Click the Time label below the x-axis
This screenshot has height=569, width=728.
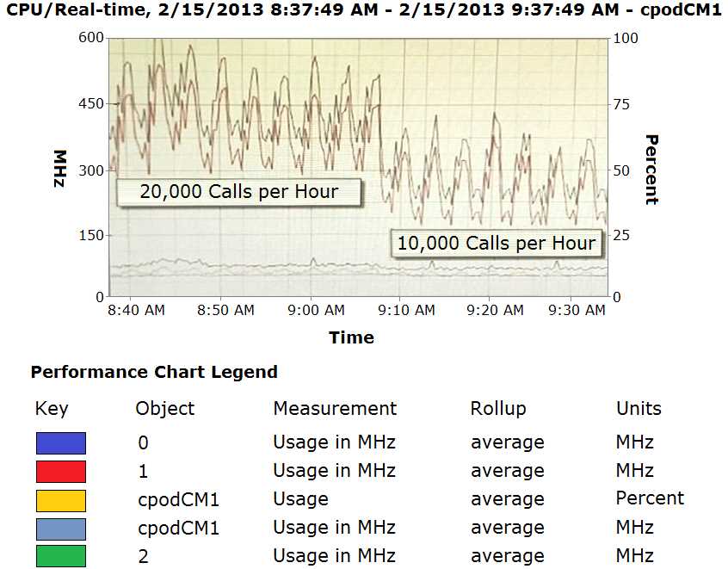click(351, 337)
